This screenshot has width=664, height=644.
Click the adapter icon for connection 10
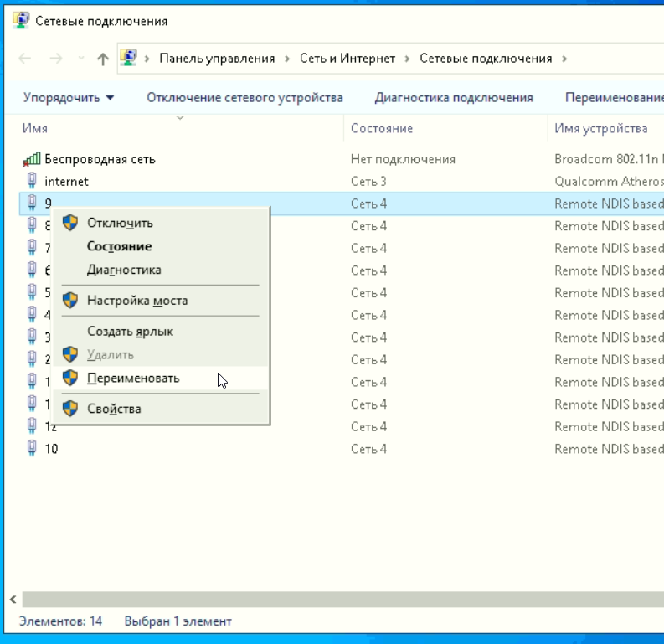point(32,448)
